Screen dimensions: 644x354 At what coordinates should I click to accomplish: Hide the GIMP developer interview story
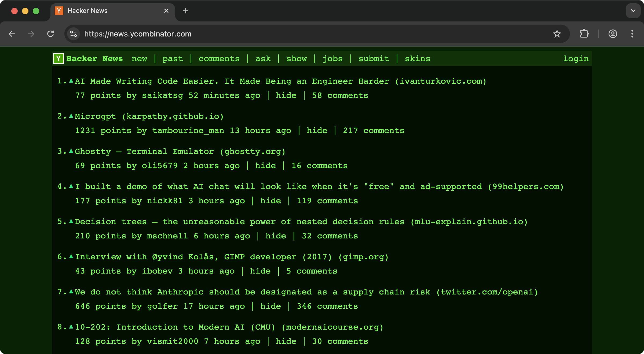tap(260, 271)
